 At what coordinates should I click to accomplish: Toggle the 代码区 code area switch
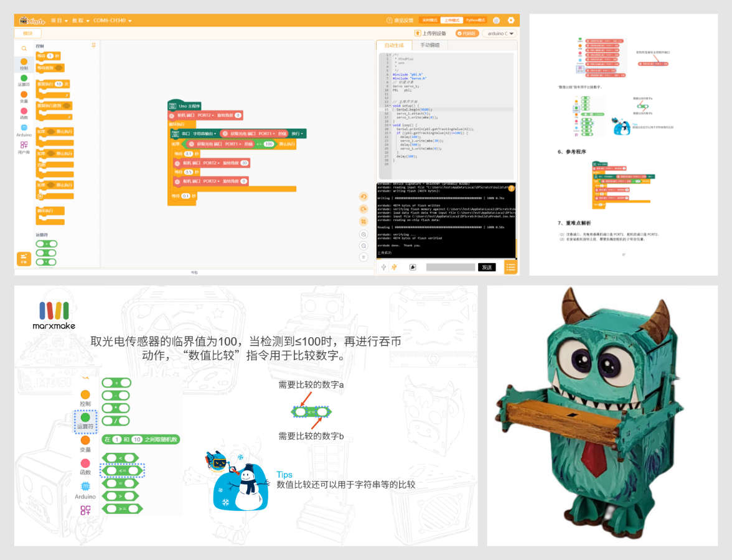467,34
